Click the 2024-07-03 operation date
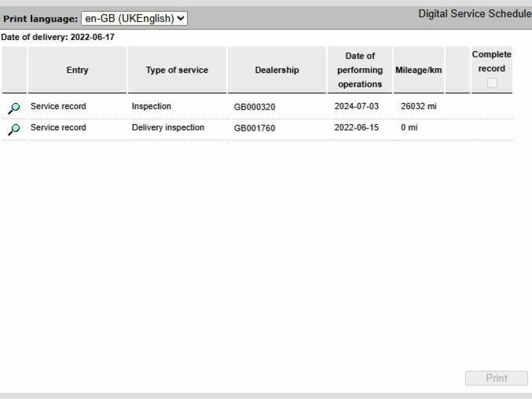 [356, 107]
